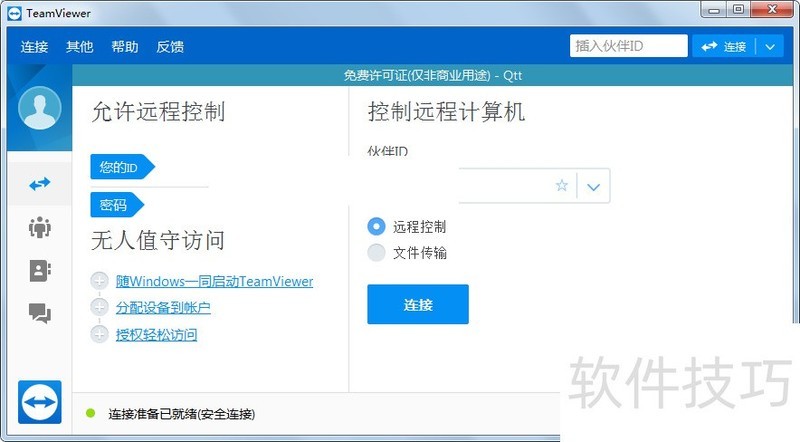Open the chat sidebar icon
The width and height of the screenshot is (800, 442).
40,313
